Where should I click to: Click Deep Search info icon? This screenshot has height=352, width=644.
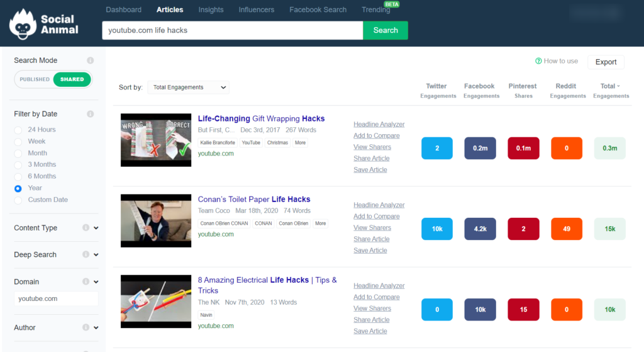pyautogui.click(x=86, y=254)
